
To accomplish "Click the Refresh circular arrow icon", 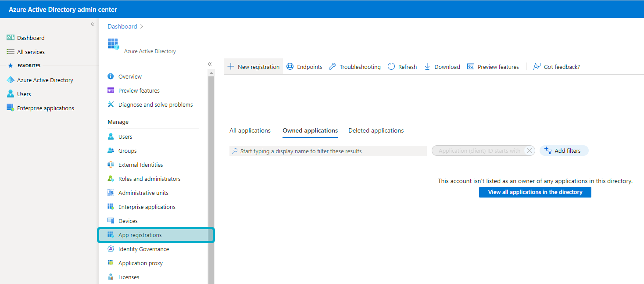I will pyautogui.click(x=391, y=67).
